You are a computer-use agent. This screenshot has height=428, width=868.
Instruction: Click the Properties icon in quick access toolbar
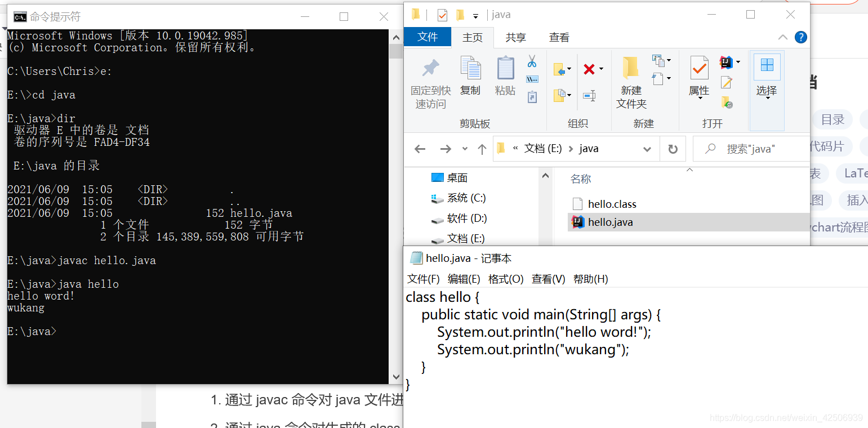443,15
